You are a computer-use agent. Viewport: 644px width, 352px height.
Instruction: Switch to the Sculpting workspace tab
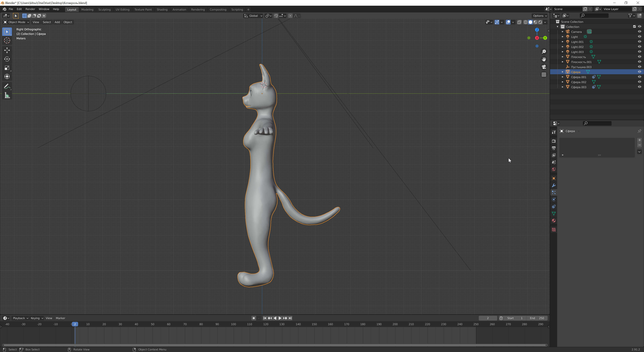pyautogui.click(x=104, y=10)
